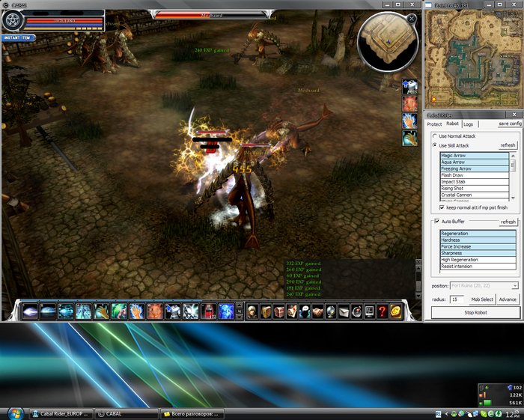Open the gold coin cash shop icon
This screenshot has height=420, width=524.
coord(396,311)
